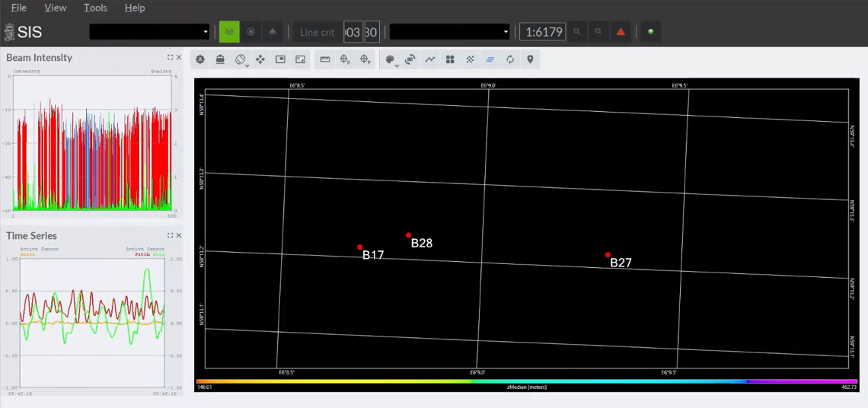Expand the color palette dropdown arrow
Screen dimensions: 868x408
[x=397, y=65]
